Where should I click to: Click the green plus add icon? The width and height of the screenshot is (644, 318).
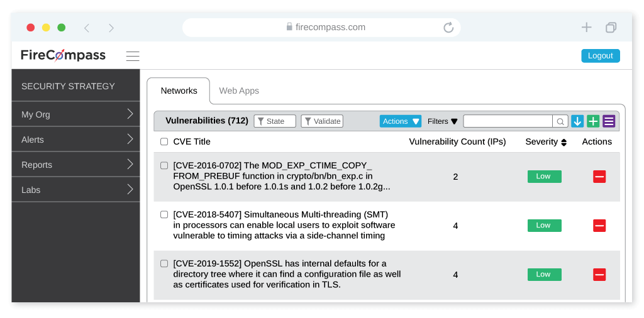coord(593,121)
